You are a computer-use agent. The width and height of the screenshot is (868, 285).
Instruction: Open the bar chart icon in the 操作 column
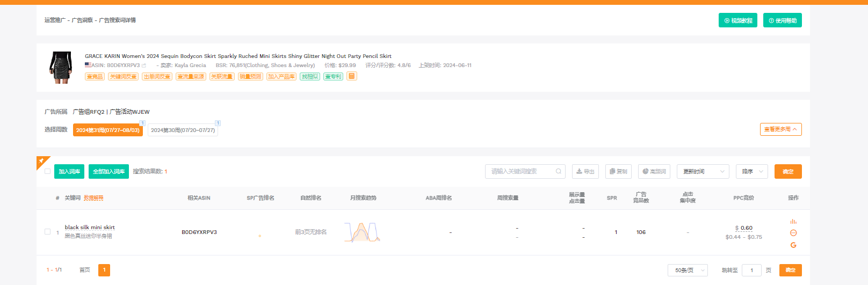(793, 221)
